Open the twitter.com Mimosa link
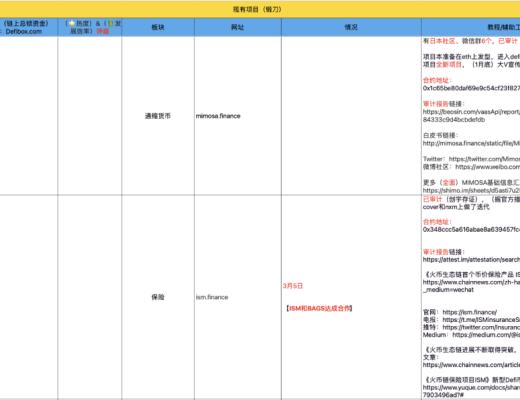This screenshot has height=400, width=520. (484, 159)
